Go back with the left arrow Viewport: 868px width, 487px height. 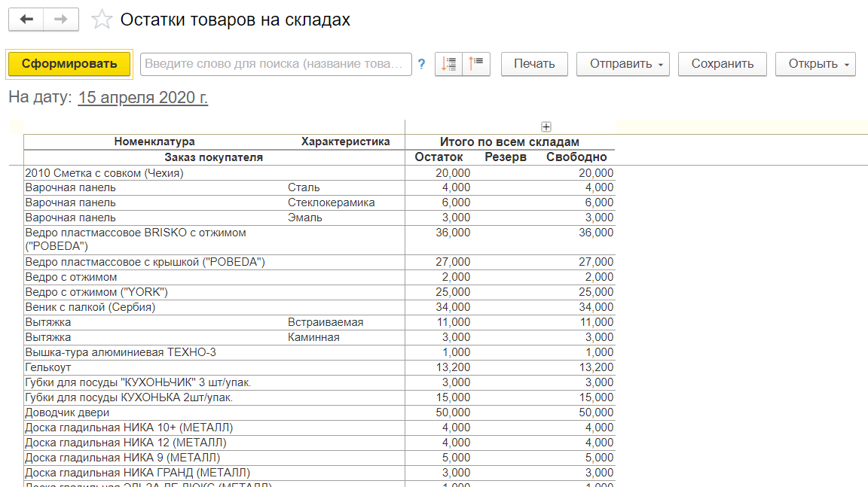(26, 20)
